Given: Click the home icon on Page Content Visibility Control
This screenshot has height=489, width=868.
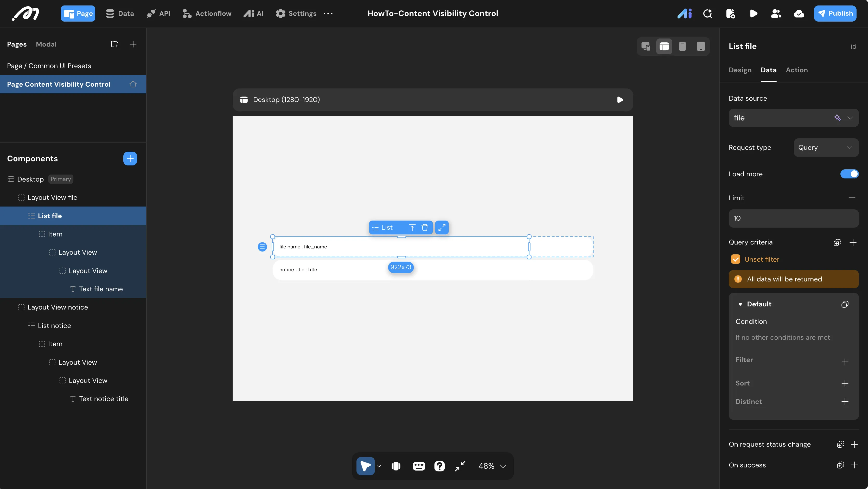Looking at the screenshot, I should (x=133, y=84).
